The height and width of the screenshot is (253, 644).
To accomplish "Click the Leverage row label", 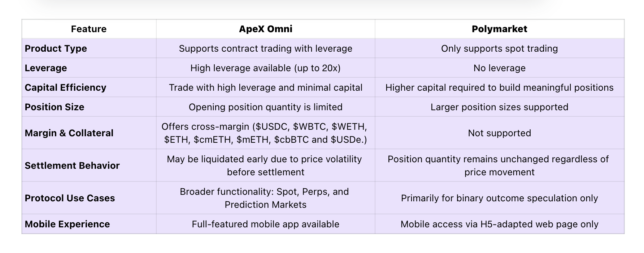I will pos(46,68).
